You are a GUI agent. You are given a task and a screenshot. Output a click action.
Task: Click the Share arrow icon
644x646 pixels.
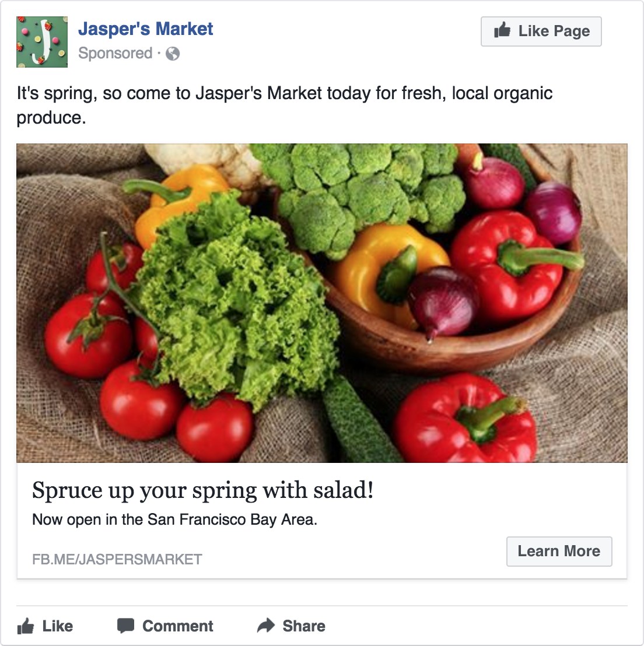[x=266, y=625]
